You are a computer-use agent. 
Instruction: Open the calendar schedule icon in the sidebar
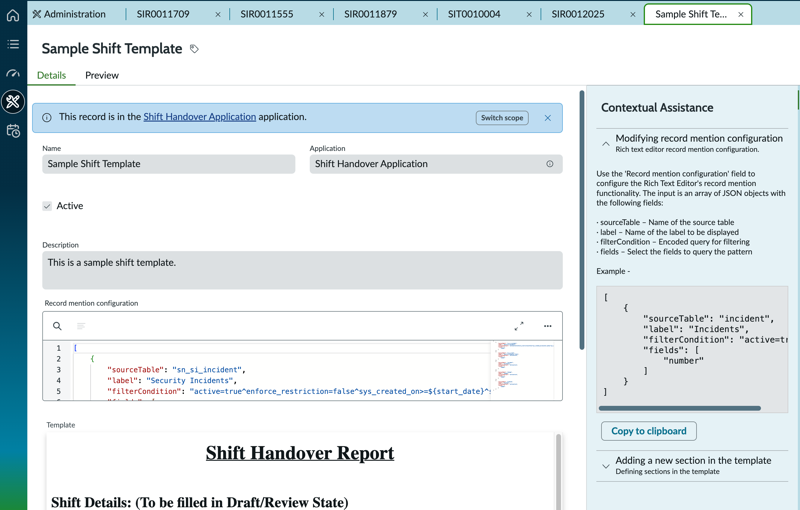point(13,131)
